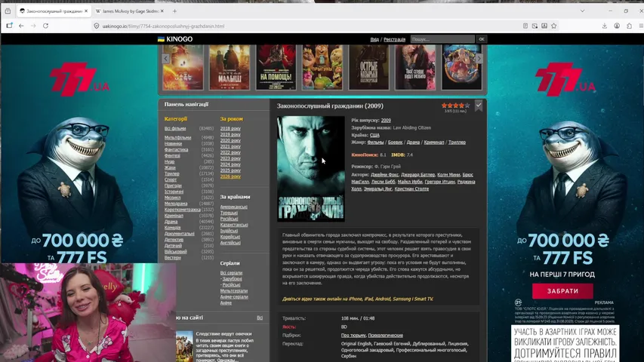Image resolution: width=644 pixels, height=362 pixels.
Task: Bookmark this page with the star icon
Action: tap(553, 26)
